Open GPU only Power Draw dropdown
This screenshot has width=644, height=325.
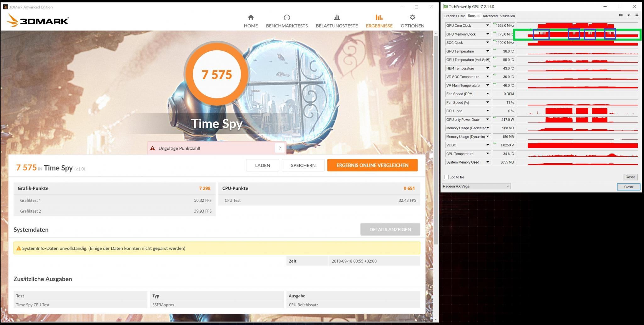click(487, 120)
